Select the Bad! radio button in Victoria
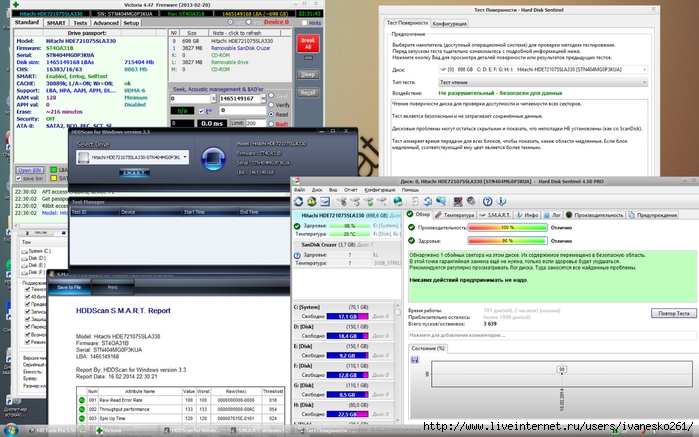 [x=271, y=124]
